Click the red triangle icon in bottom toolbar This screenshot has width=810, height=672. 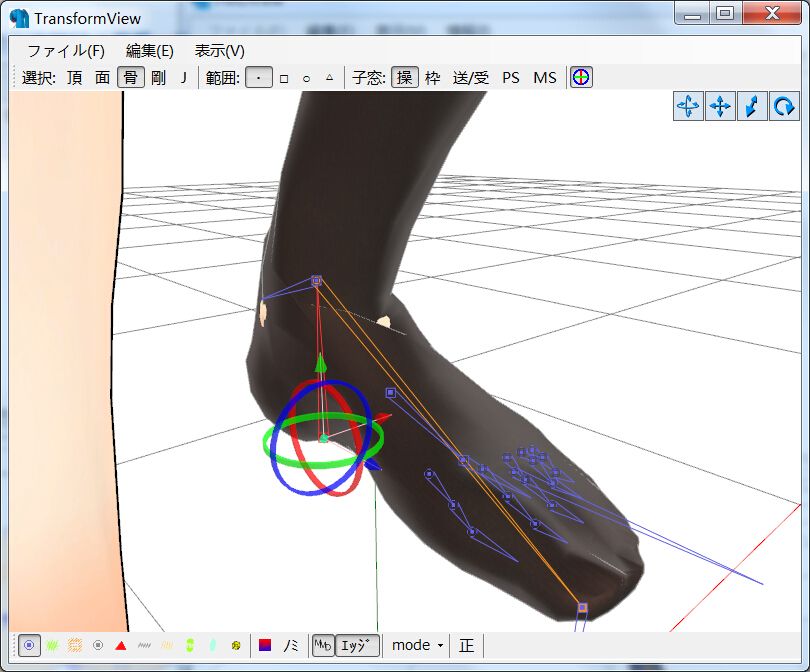121,646
